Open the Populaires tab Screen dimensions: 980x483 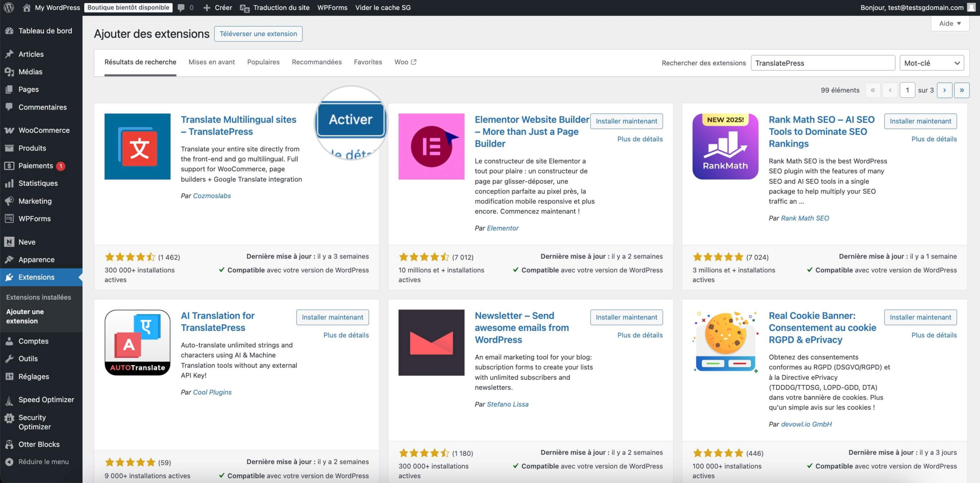click(263, 62)
